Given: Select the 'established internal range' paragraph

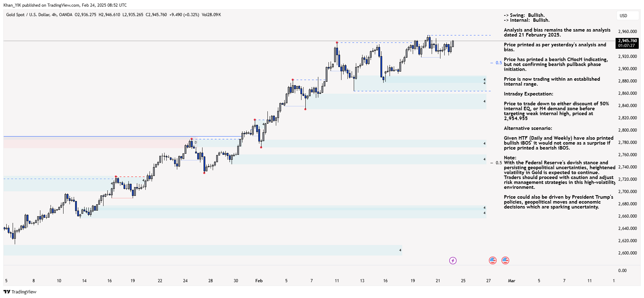Looking at the screenshot, I should point(552,81).
